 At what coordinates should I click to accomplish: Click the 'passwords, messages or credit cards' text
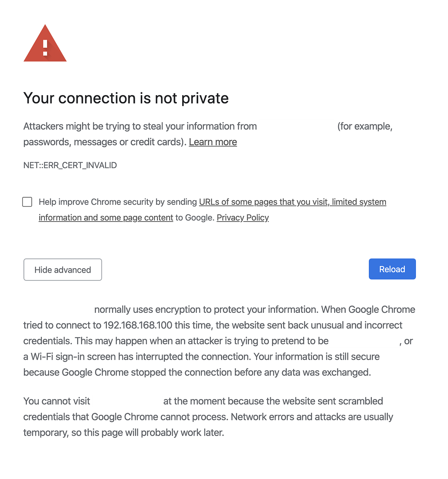105,142
